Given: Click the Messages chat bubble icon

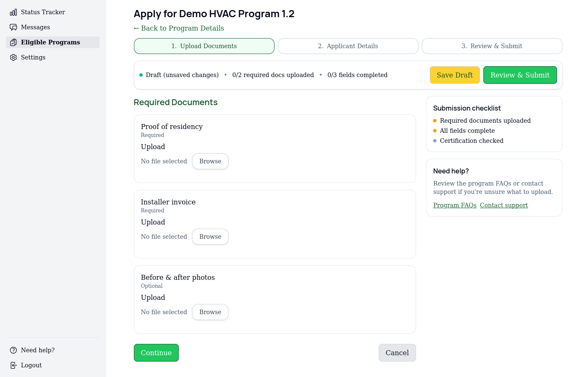Looking at the screenshot, I should coord(13,27).
